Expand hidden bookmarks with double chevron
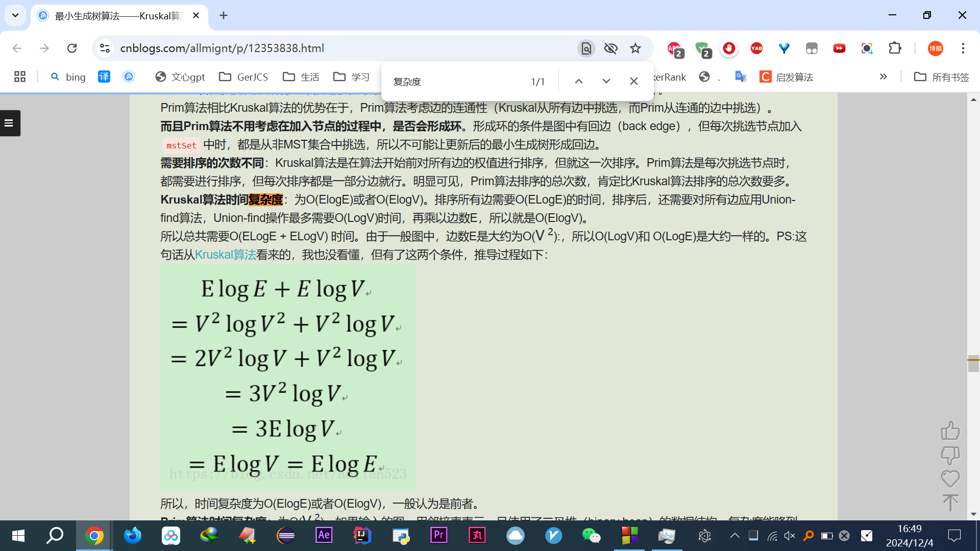 click(x=883, y=77)
